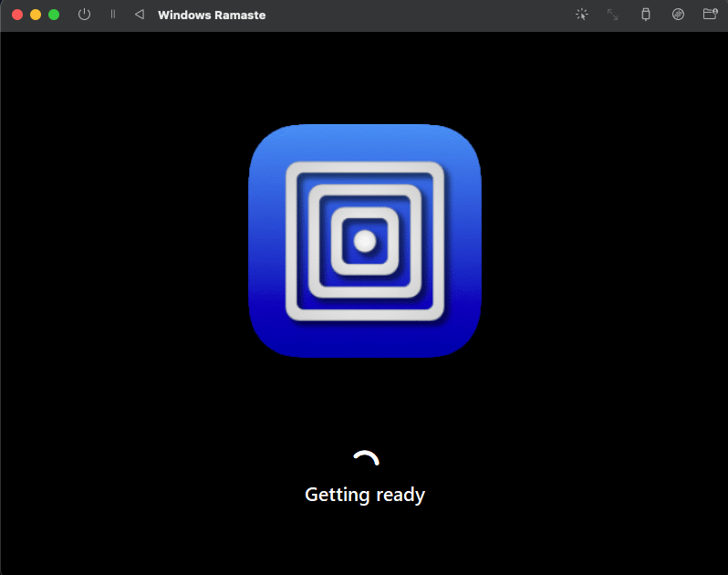Click the power icon to shut down VM
The height and width of the screenshot is (575, 728).
(x=84, y=15)
